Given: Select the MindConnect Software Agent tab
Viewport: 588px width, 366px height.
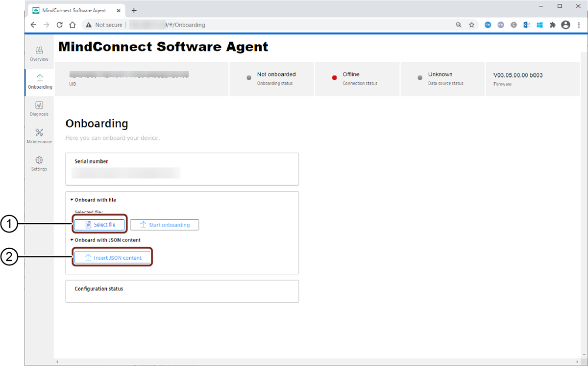Looking at the screenshot, I should pos(77,10).
